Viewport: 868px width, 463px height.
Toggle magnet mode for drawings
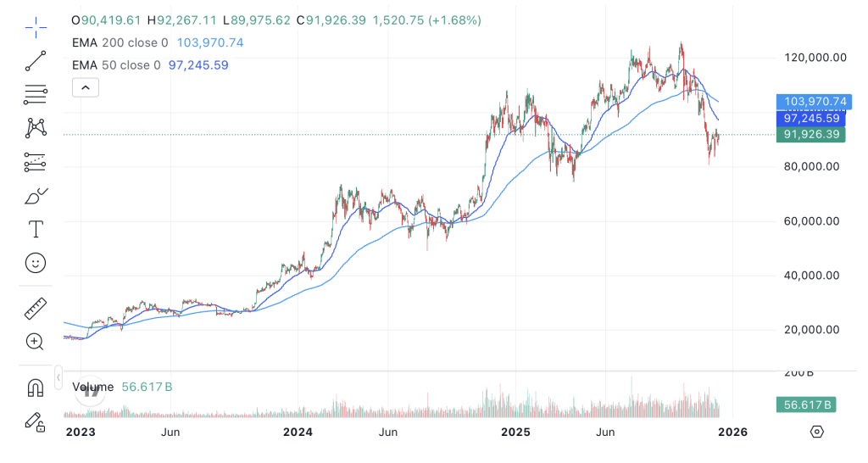coord(36,388)
